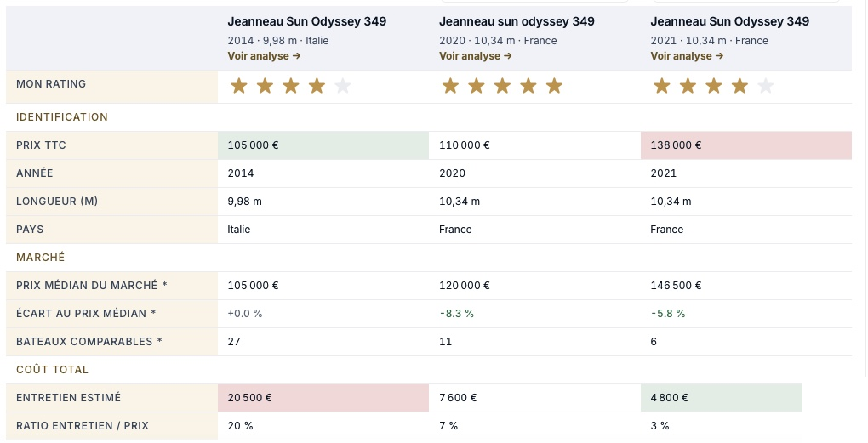
Task: Select the 20 500 € entretien estimé cell
Action: point(323,398)
